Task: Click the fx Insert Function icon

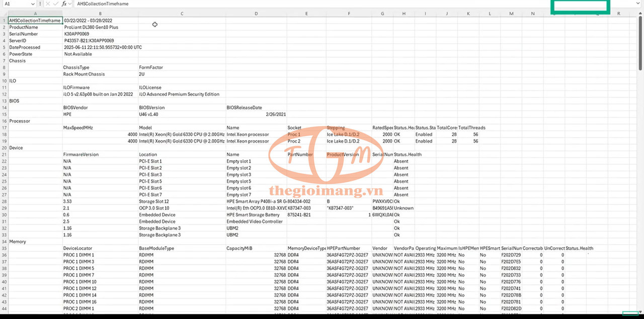Action: point(64,4)
